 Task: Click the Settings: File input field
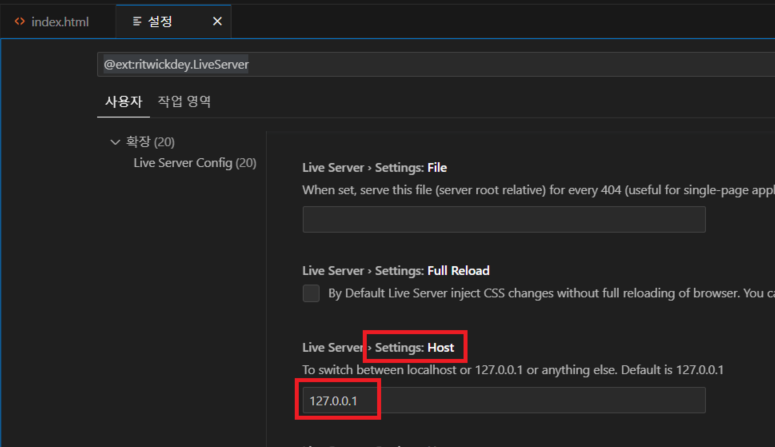[x=504, y=220]
